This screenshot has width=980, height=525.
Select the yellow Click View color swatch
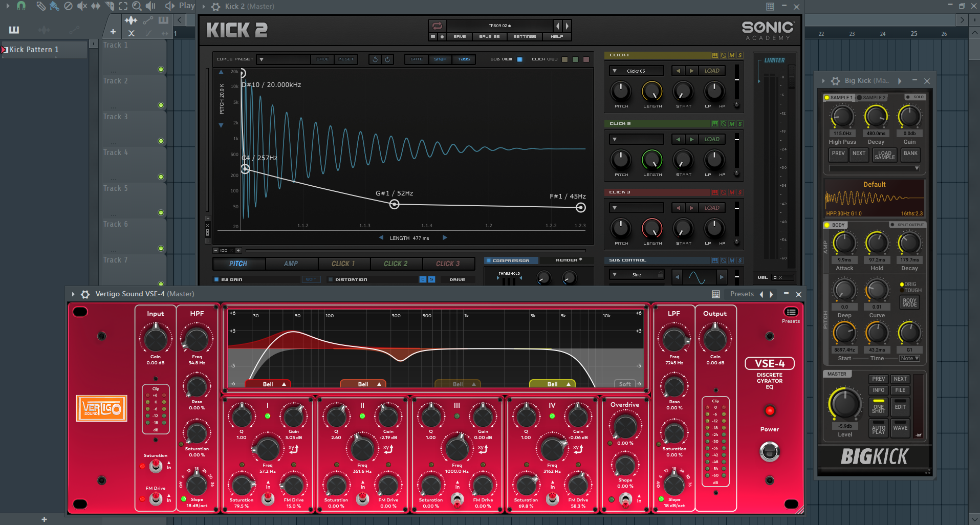click(x=565, y=59)
